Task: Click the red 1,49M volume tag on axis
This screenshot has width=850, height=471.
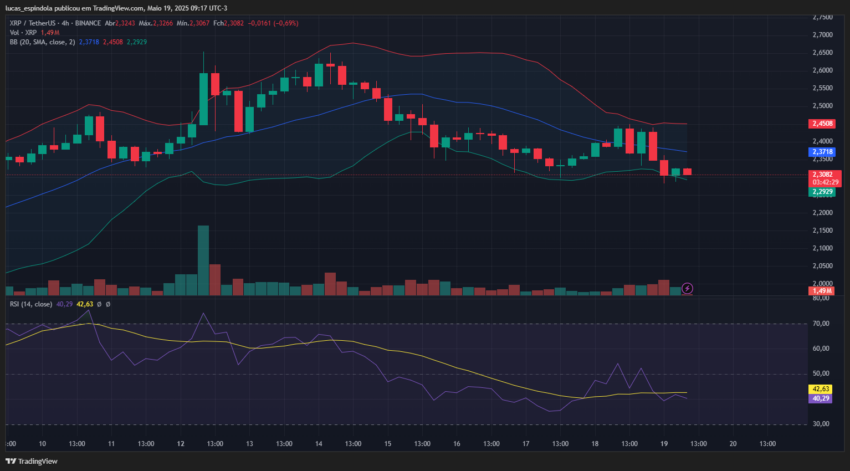Action: [x=822, y=291]
